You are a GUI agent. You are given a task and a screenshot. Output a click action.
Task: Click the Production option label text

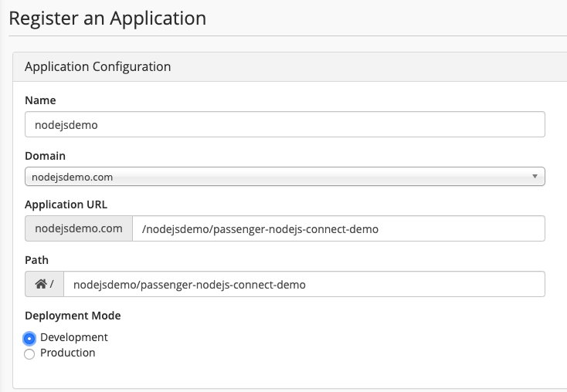[68, 353]
